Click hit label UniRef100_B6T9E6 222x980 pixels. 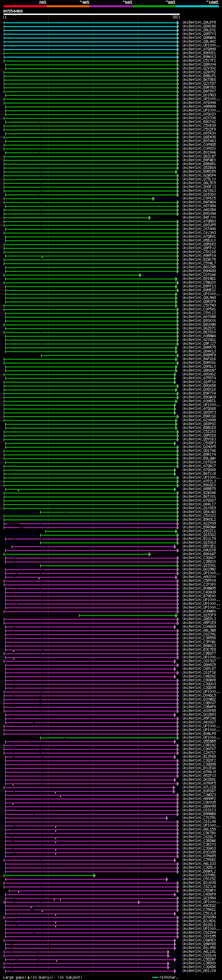pyautogui.click(x=199, y=80)
